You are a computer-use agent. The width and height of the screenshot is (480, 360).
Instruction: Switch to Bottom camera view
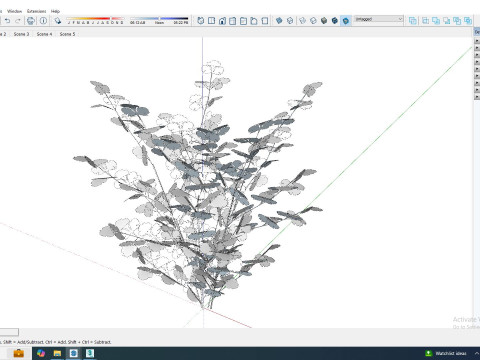tap(265, 21)
